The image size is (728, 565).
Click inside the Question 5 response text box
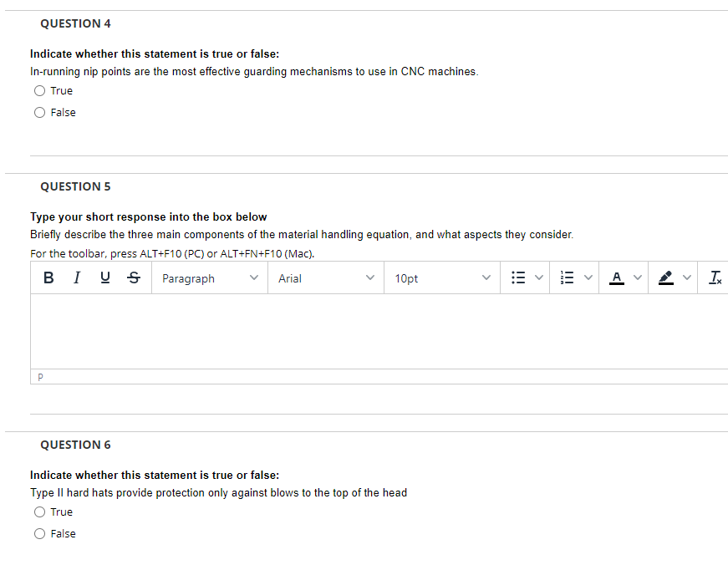(x=379, y=332)
